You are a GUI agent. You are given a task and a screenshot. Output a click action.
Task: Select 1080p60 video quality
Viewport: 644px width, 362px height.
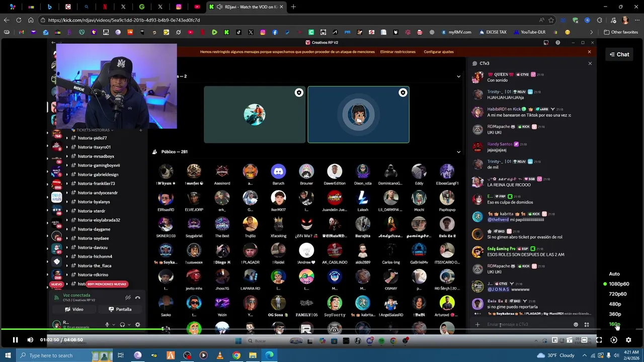pos(619,284)
